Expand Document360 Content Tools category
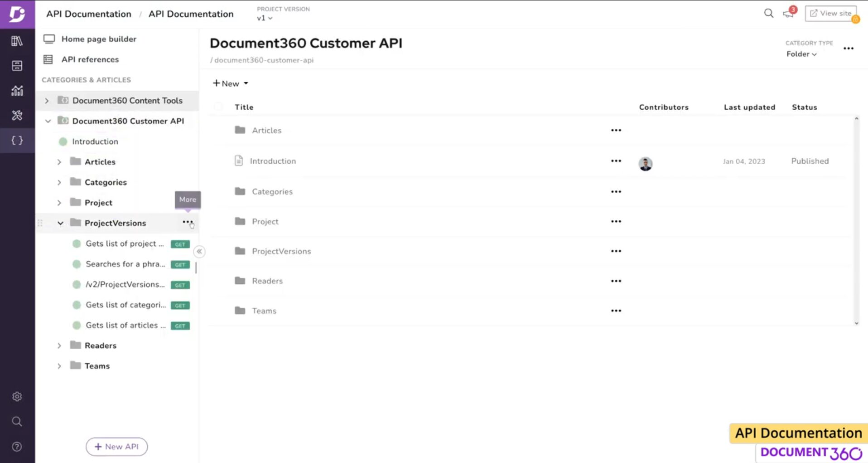 (47, 101)
